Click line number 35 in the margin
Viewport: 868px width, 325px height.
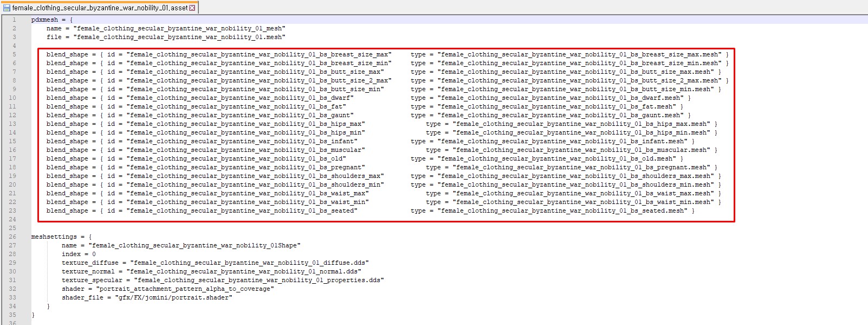click(x=12, y=315)
